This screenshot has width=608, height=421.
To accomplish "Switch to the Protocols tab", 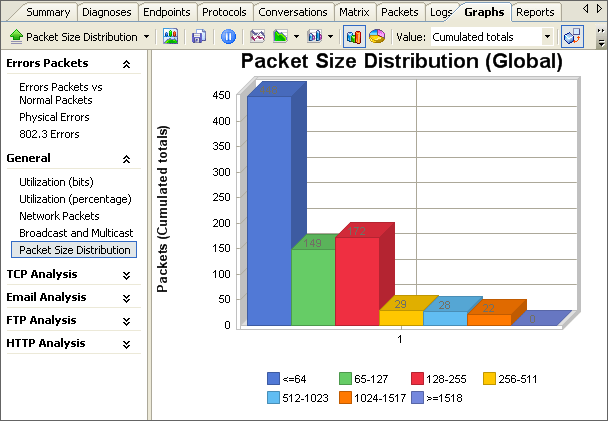I will [x=224, y=12].
